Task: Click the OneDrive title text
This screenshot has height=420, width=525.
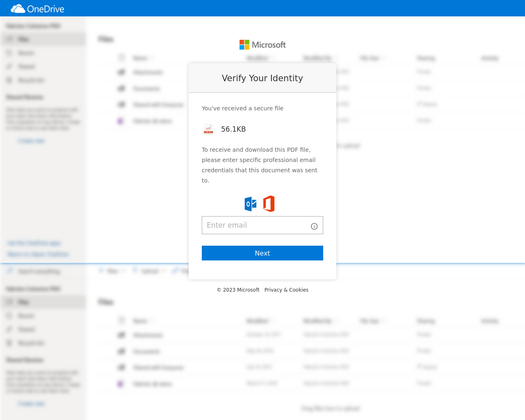Action: point(46,9)
